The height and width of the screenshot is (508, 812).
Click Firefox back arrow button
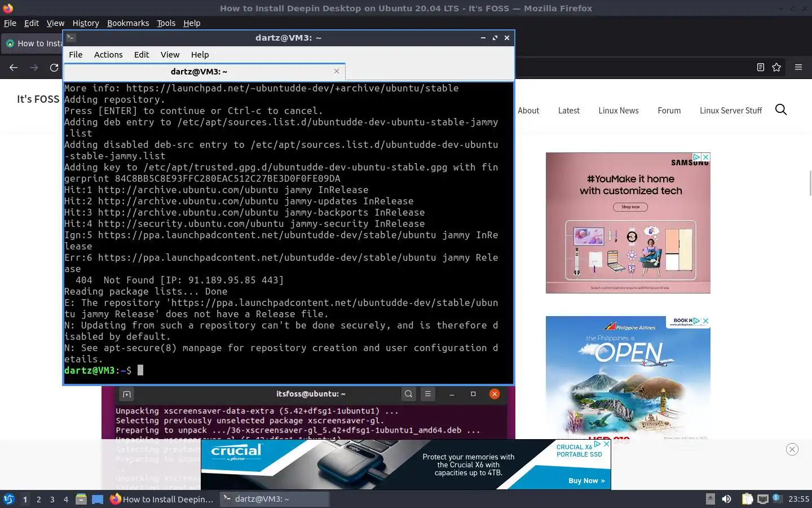[14, 67]
